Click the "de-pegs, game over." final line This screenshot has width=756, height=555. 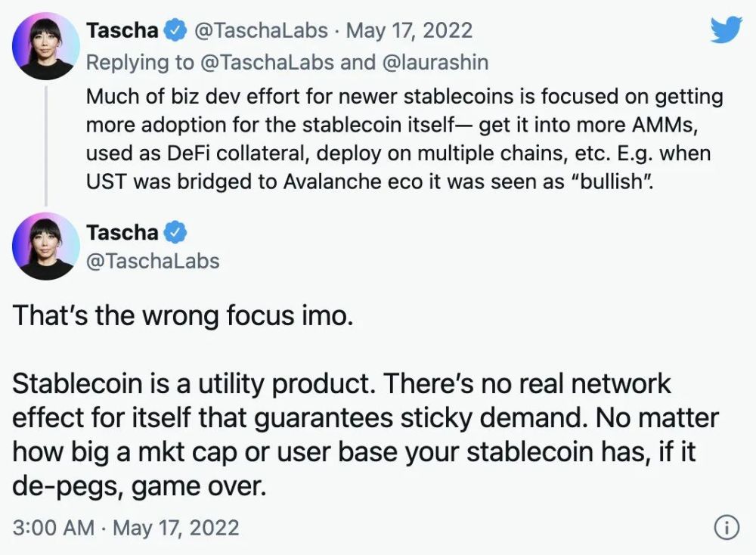pos(139,486)
